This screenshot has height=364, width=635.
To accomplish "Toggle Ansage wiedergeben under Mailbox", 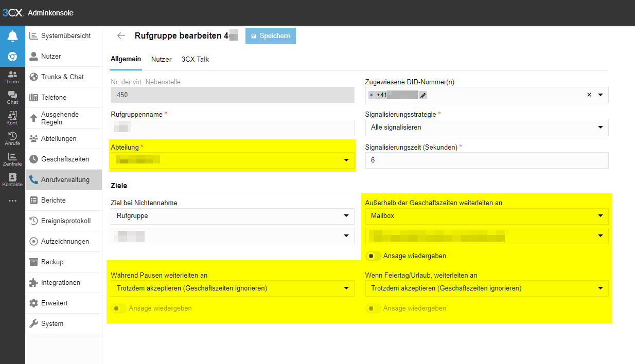I will click(x=374, y=256).
